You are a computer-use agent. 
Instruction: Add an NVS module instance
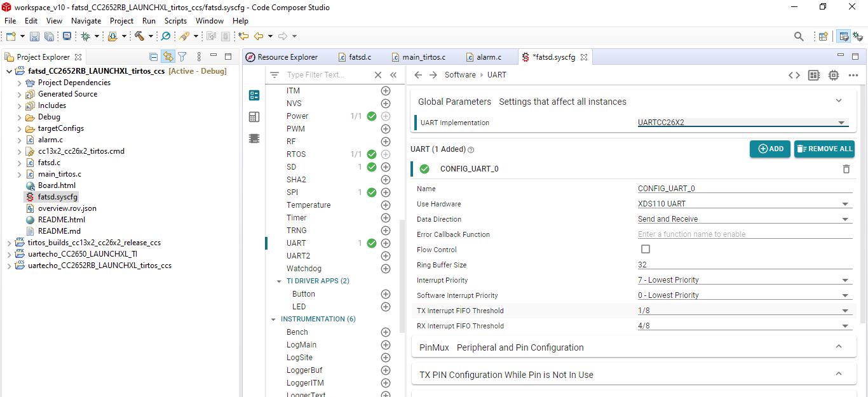tap(385, 104)
